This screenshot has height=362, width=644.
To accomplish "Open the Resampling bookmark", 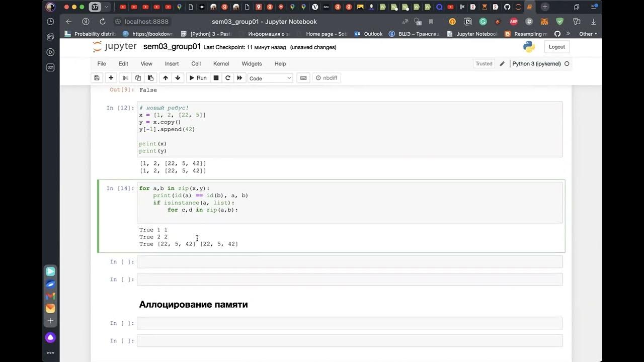I will 525,34.
